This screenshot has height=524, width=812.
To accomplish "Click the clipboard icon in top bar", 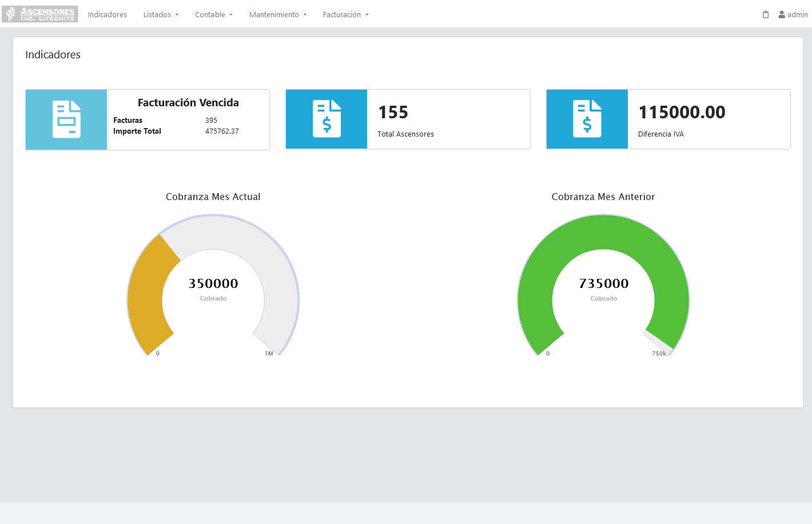I will [766, 15].
